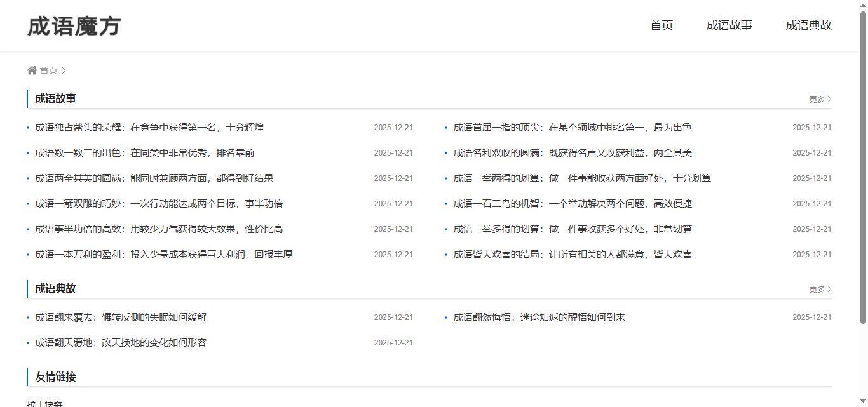868x407 pixels.
Task: Read the 成语翻来覆去 article
Action: [121, 317]
